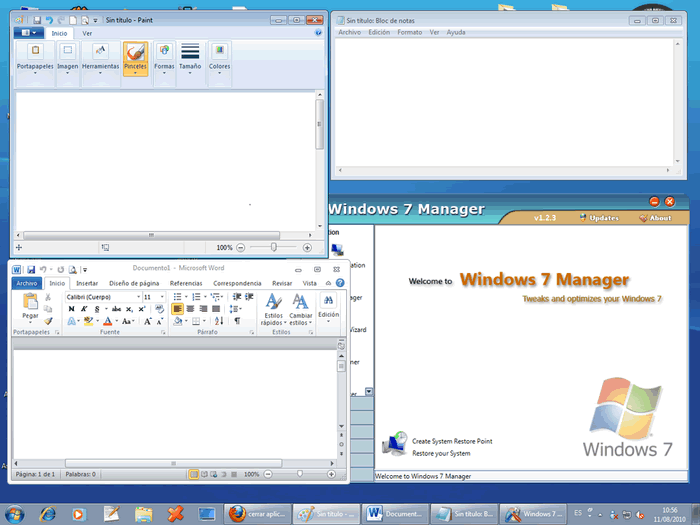Click the Save icon in Paint's quick access toolbar
700x525 pixels.
coord(37,20)
